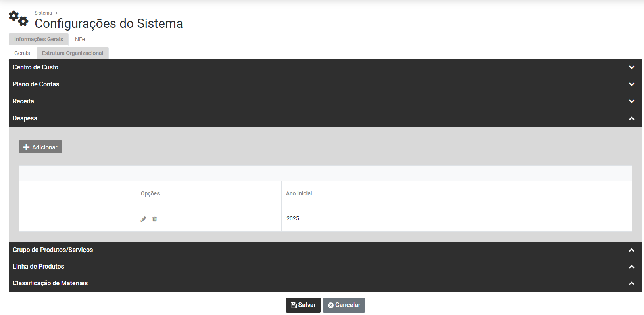Save settings with the Salvar button
644x315 pixels.
[x=303, y=305]
